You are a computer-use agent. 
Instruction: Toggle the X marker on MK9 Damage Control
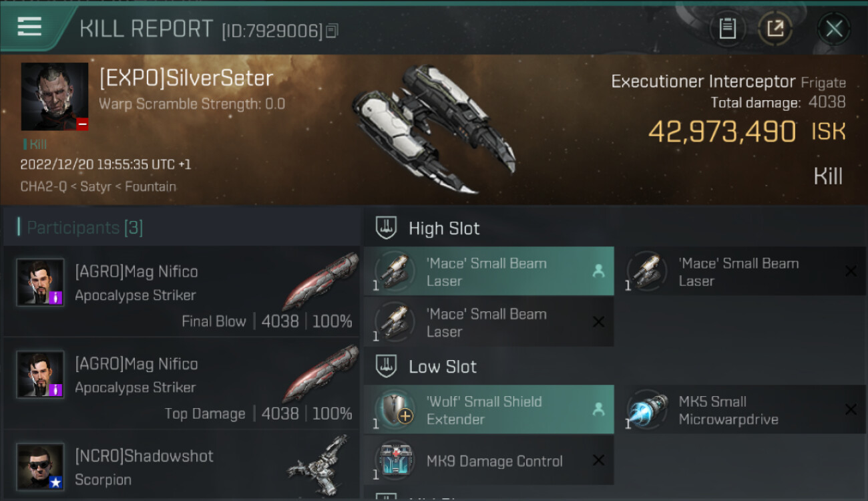tap(598, 460)
